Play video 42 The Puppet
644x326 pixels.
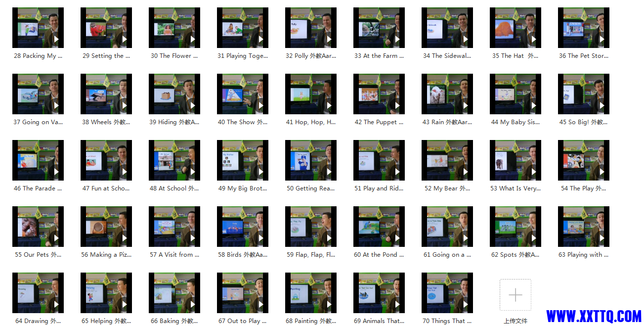point(379,94)
